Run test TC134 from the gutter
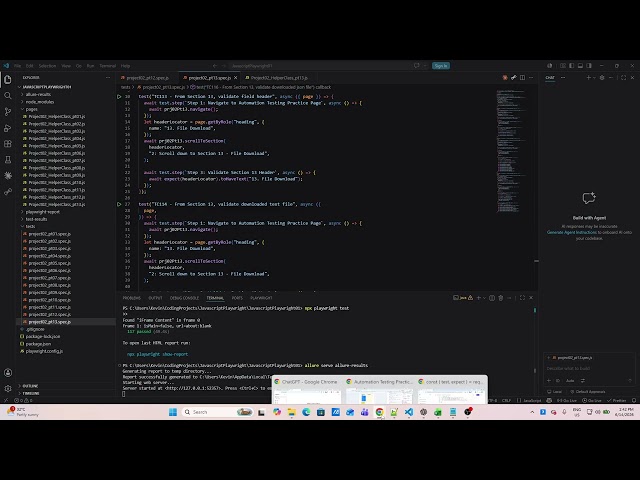Screen dimensions: 640x480 [119, 204]
